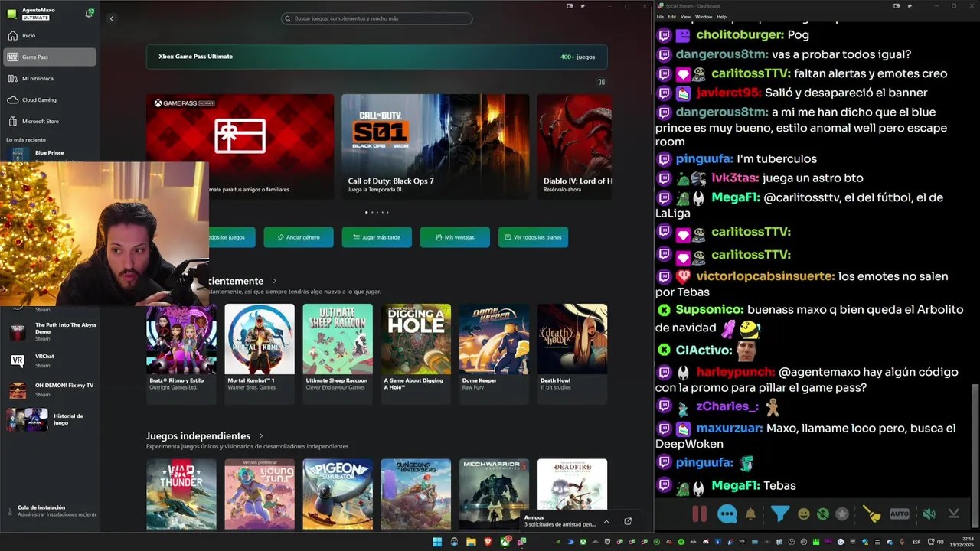This screenshot has height=551, width=980.
Task: Pause the featured carousel rotation
Action: coord(601,82)
